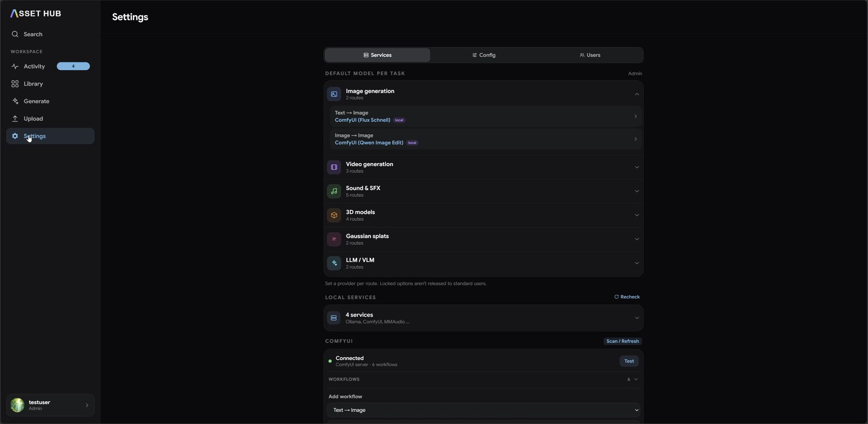Image resolution: width=868 pixels, height=424 pixels.
Task: Click the Settings page heading
Action: (x=130, y=17)
